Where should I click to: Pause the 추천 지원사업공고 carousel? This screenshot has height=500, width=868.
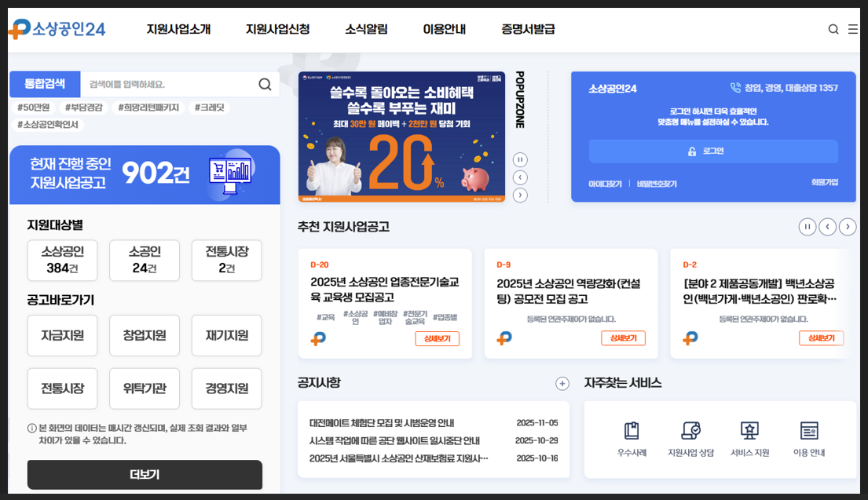[808, 226]
